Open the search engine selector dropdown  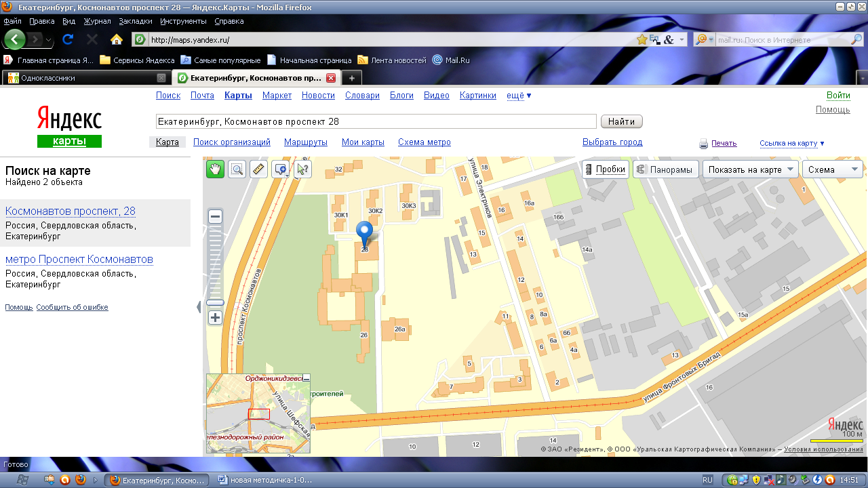click(705, 40)
